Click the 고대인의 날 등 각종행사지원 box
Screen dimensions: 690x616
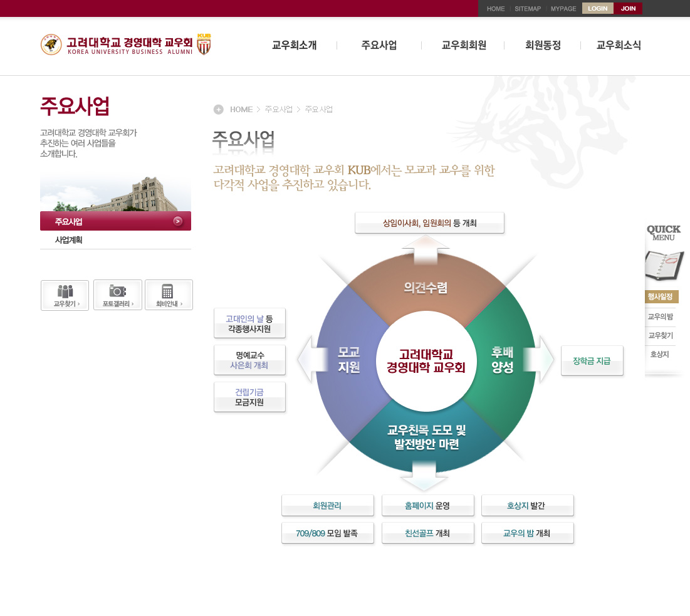point(249,323)
